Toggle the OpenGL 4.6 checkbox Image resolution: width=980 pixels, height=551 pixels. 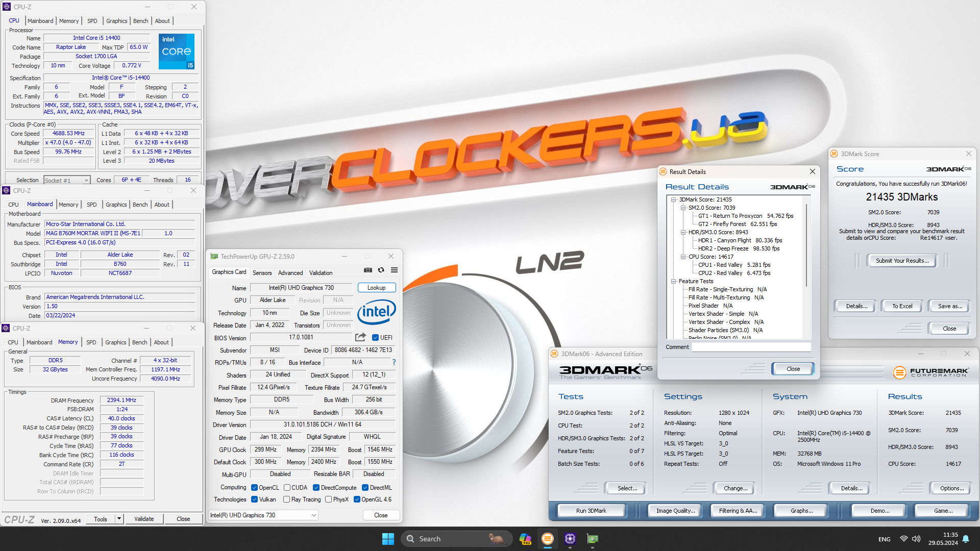(357, 499)
